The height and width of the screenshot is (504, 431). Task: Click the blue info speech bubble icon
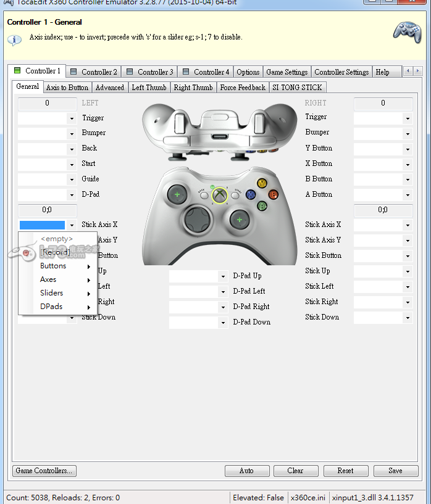pyautogui.click(x=14, y=40)
